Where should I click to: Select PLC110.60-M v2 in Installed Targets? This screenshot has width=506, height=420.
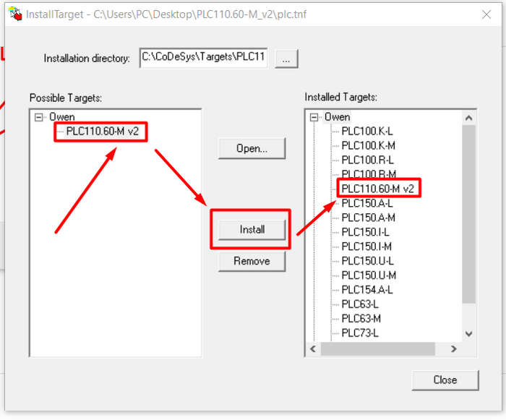coord(378,189)
